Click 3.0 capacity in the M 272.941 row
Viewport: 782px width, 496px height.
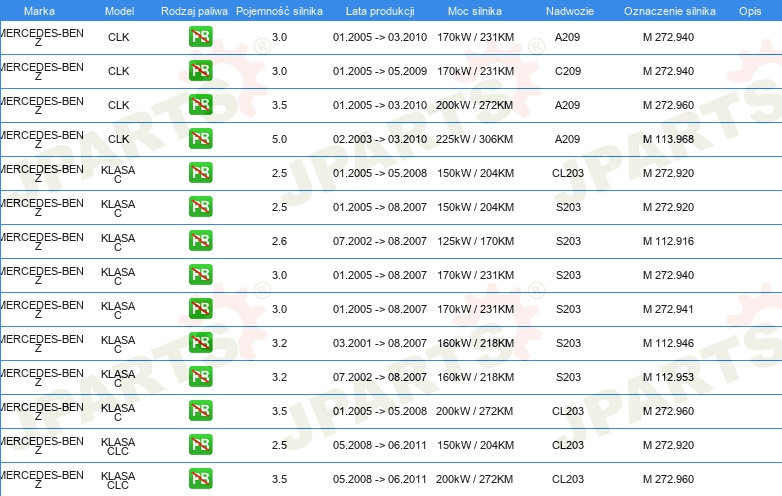pos(279,309)
